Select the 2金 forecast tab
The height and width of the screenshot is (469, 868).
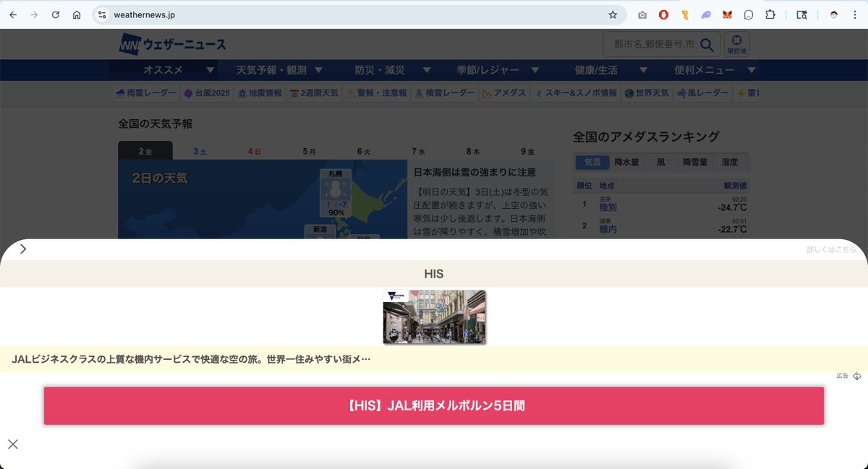(x=145, y=151)
